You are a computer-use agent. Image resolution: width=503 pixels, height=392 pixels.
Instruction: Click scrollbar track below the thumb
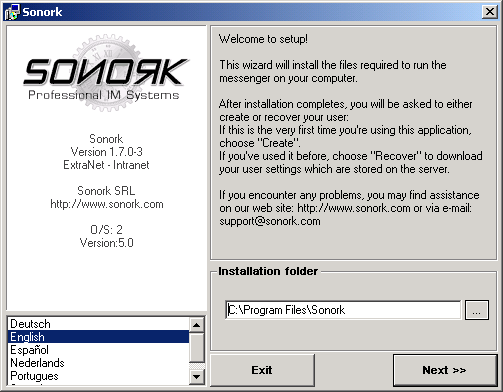(197, 366)
